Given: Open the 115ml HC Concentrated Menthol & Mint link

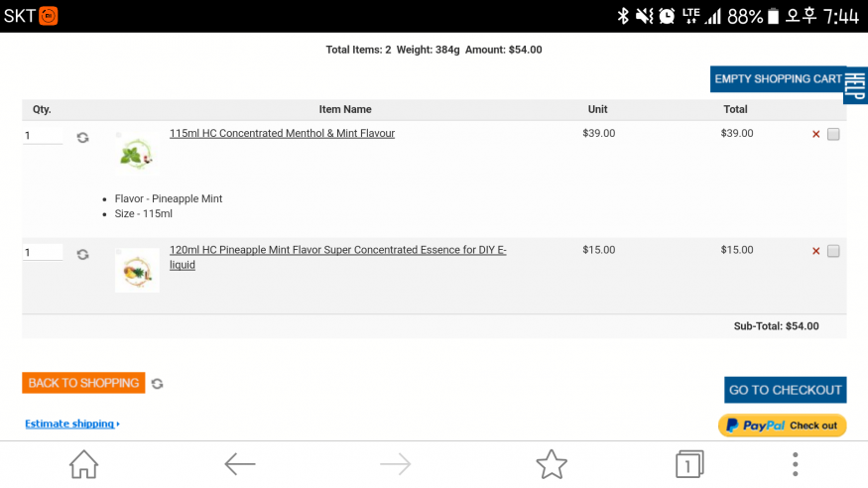Looking at the screenshot, I should point(282,133).
